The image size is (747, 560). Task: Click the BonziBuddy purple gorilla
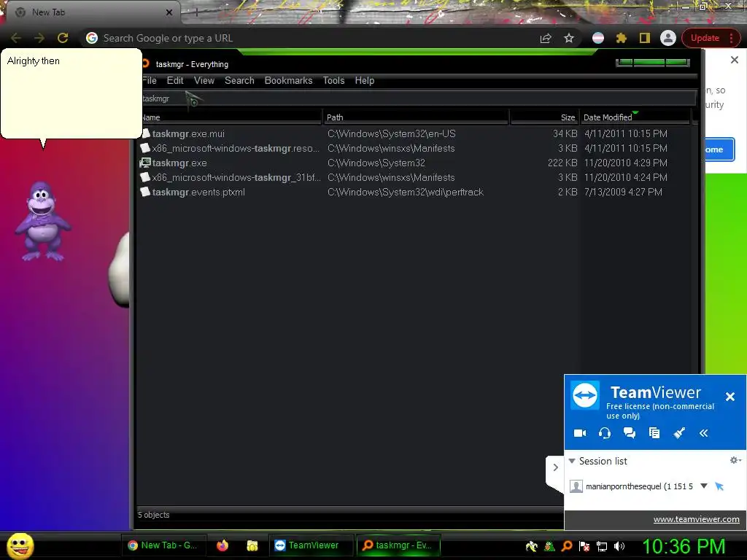[x=42, y=221]
